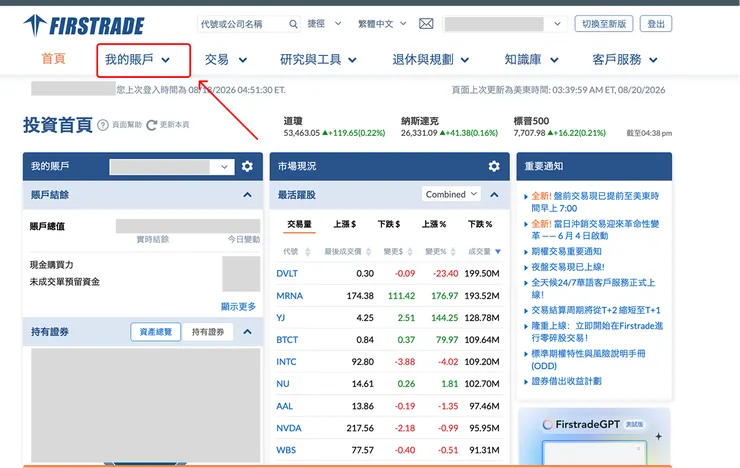Open the 全天候24/7華語客戶服務 notice
Screen dimensions: 740x468
(593, 289)
